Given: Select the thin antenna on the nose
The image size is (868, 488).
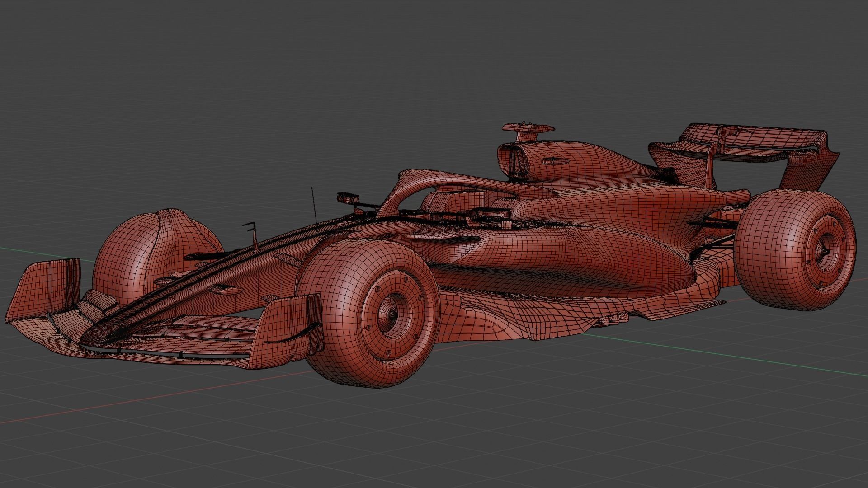Looking at the screenshot, I should coord(314,204).
